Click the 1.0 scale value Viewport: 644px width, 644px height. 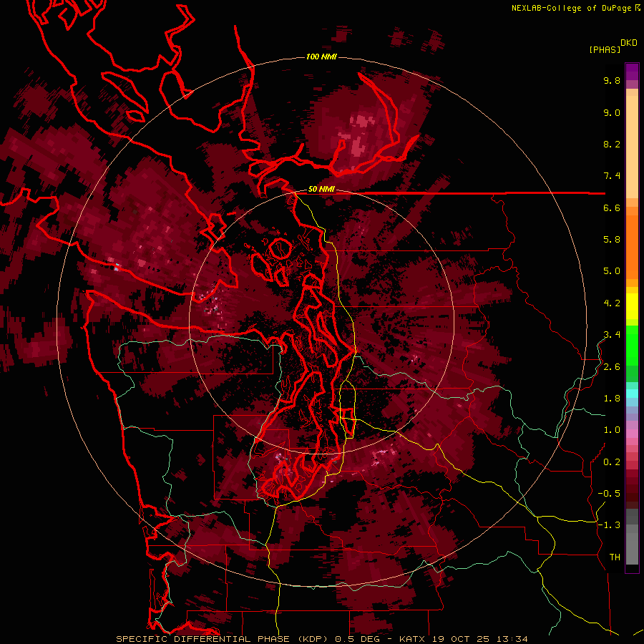(x=612, y=430)
